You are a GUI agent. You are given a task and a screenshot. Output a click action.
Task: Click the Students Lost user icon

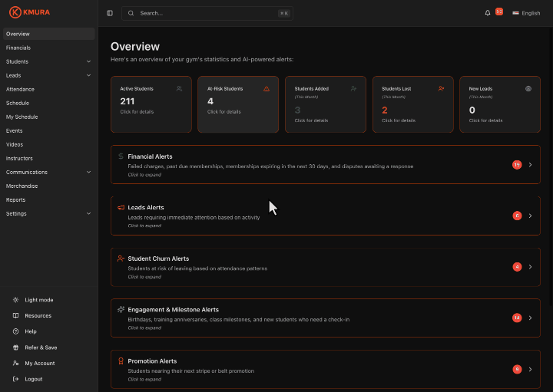[441, 89]
